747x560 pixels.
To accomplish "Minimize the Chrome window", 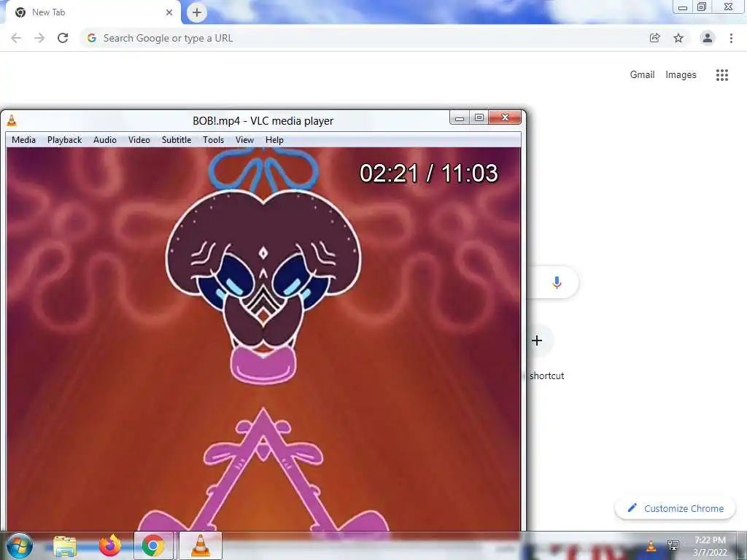I will pyautogui.click(x=683, y=7).
